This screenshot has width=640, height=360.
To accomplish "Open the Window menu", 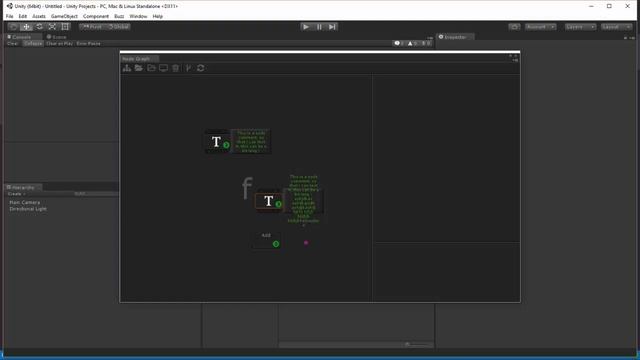I will tap(138, 16).
